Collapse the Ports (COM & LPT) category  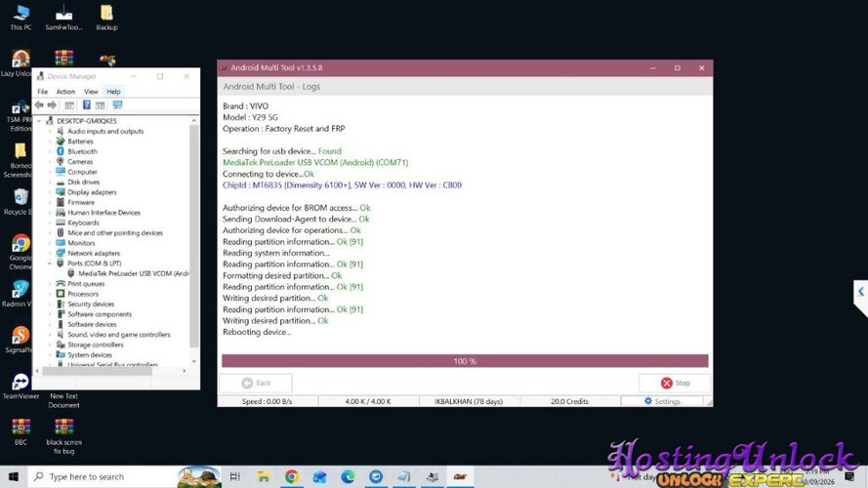click(x=50, y=264)
